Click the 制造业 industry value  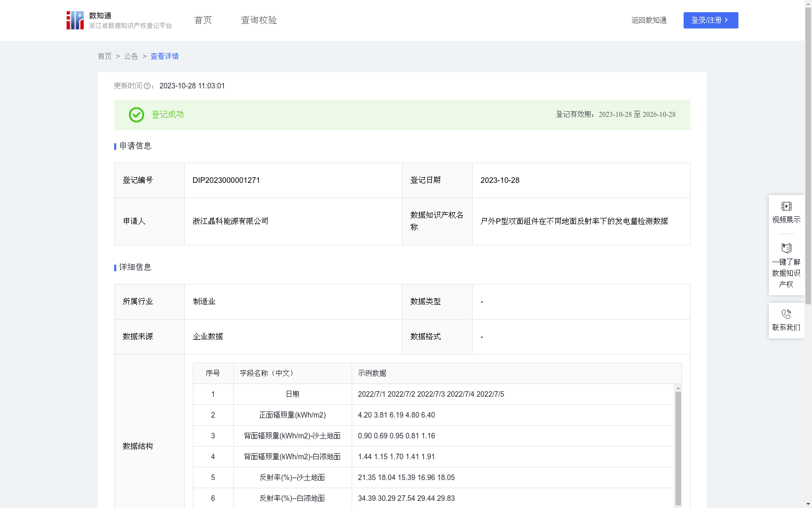click(x=204, y=302)
